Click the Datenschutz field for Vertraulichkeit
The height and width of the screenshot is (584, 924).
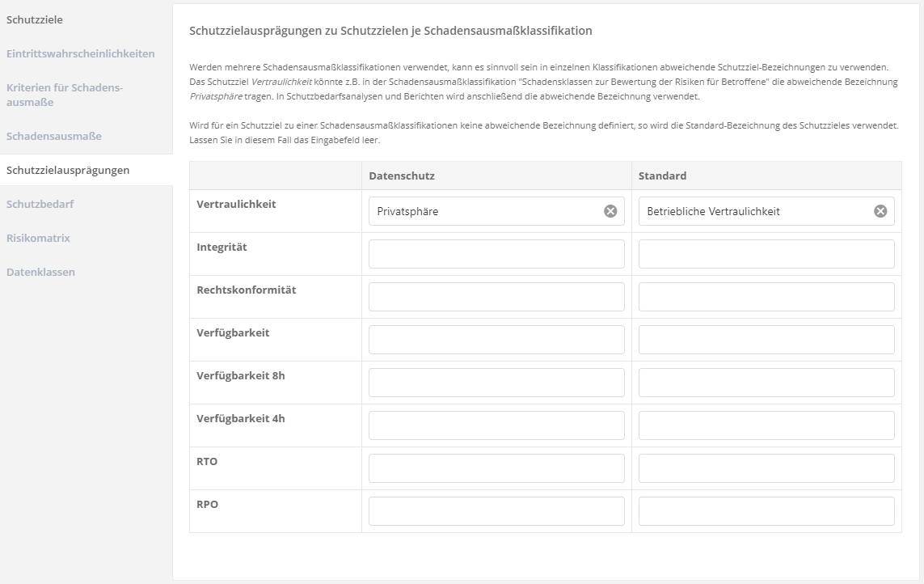485,211
